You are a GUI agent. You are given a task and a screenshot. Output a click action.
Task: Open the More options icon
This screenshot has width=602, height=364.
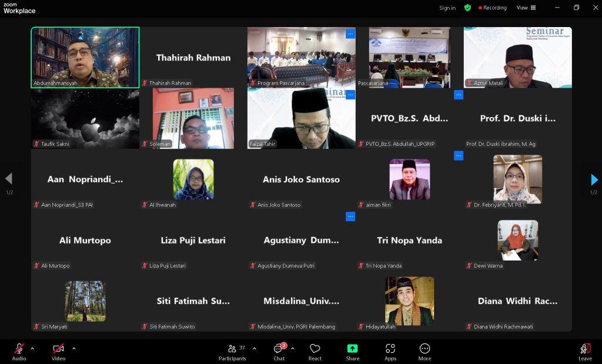(x=424, y=352)
